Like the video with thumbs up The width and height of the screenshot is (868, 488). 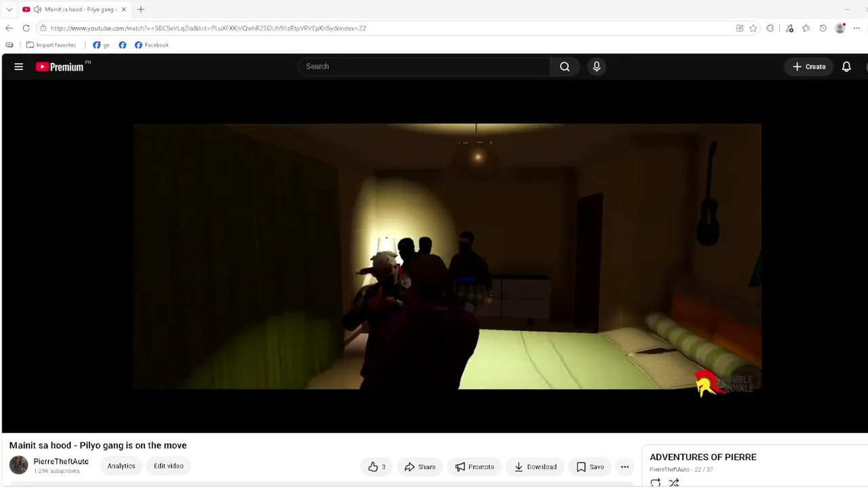point(376,466)
